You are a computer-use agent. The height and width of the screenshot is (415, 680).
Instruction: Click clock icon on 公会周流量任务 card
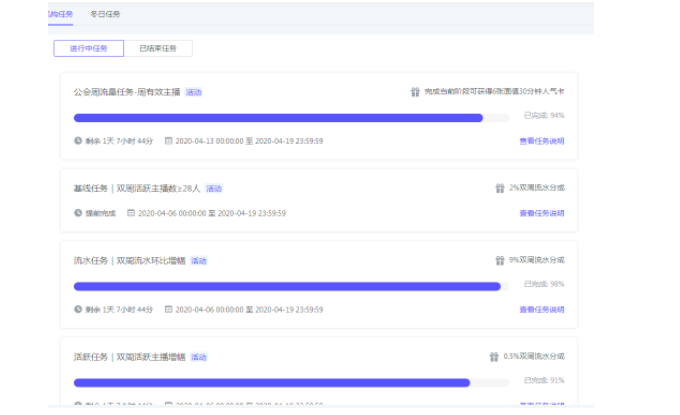pyautogui.click(x=78, y=141)
